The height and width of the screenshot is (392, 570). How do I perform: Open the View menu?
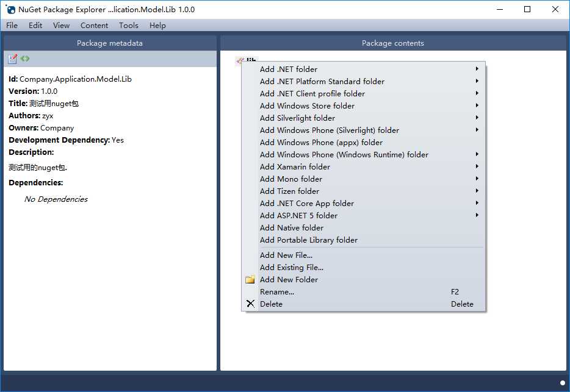(x=61, y=26)
